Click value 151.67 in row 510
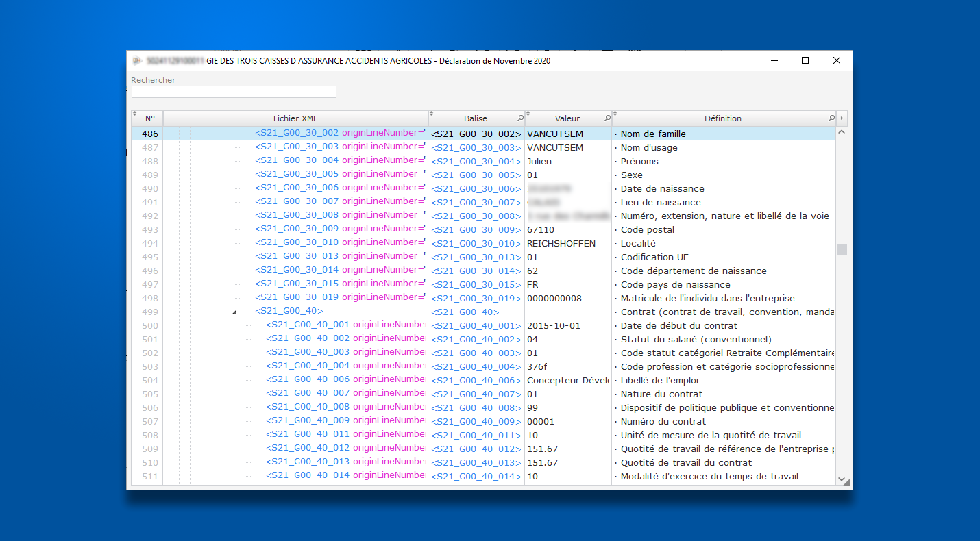980x541 pixels. 542,463
